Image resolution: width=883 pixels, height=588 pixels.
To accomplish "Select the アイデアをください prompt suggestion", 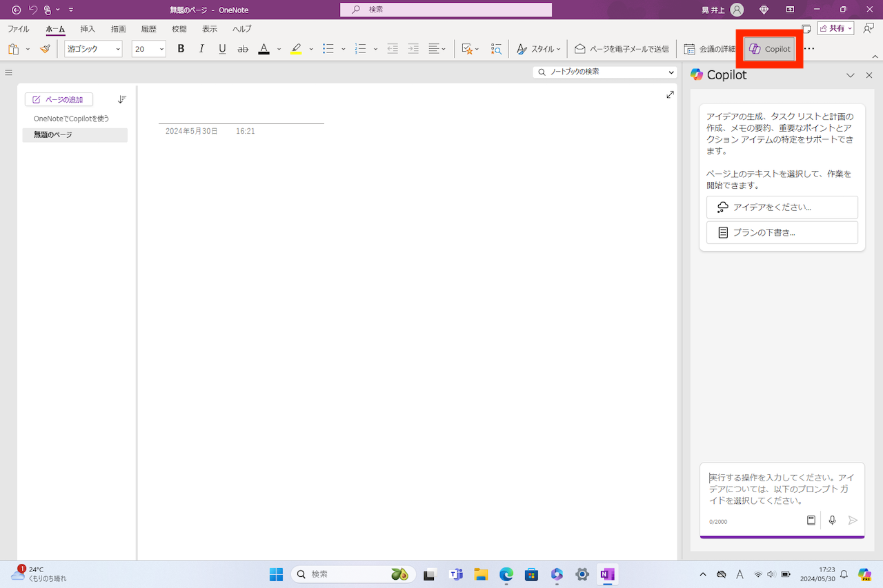I will (x=782, y=207).
